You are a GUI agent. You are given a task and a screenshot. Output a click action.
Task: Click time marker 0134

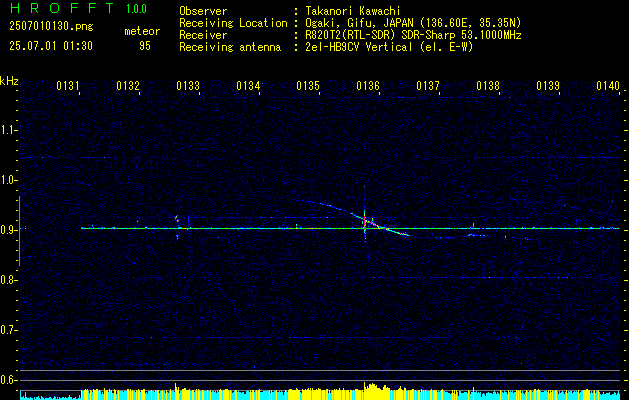(248, 86)
